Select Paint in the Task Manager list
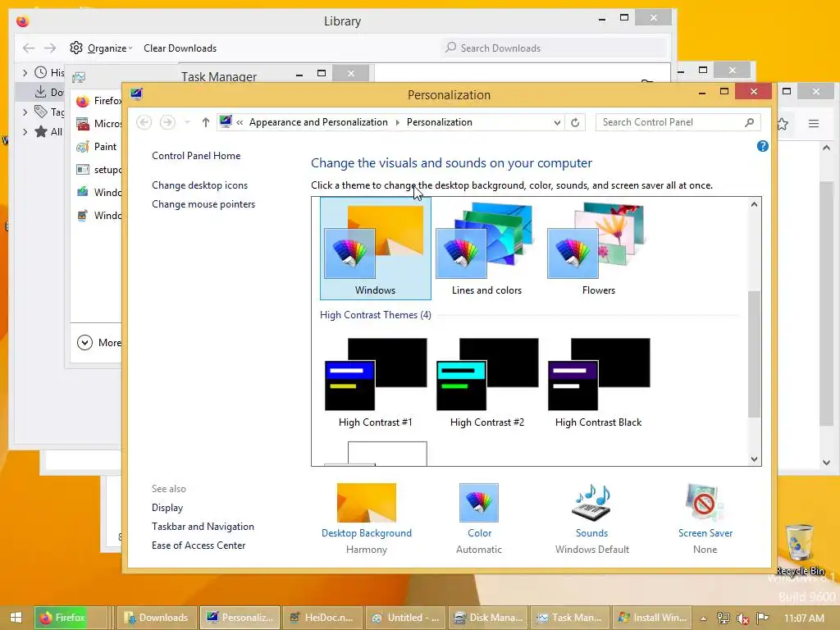840x630 pixels. point(98,147)
